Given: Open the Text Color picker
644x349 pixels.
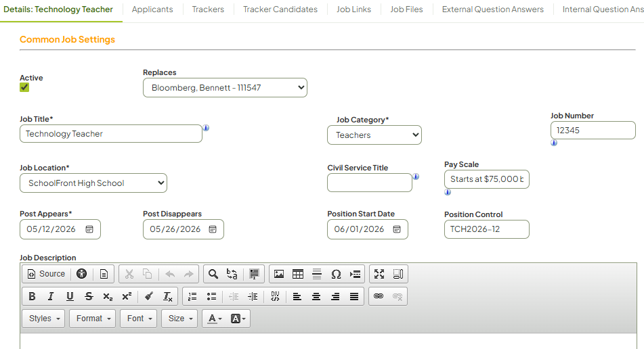Looking at the screenshot, I should (x=215, y=319).
